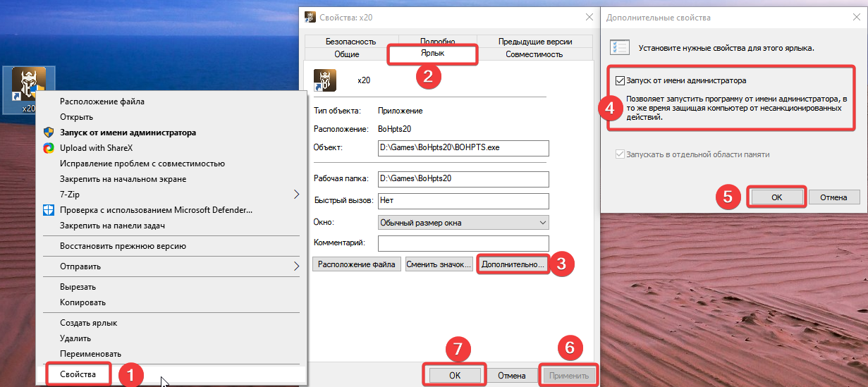The height and width of the screenshot is (387, 868).
Task: Switch to the "Совместимость" tab
Action: (534, 54)
